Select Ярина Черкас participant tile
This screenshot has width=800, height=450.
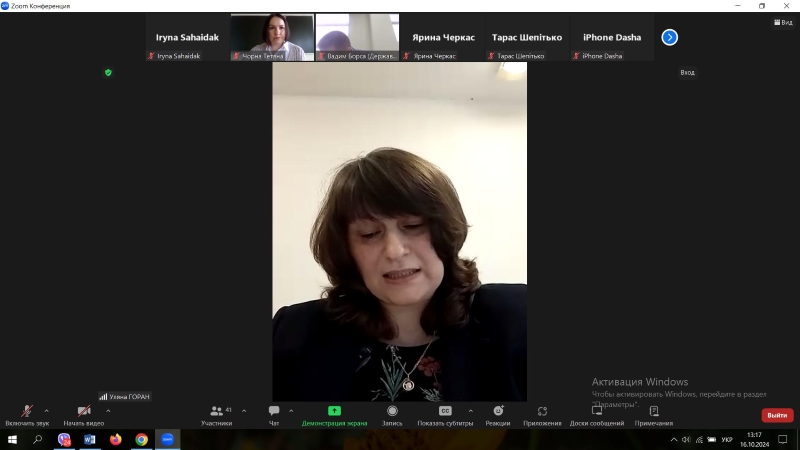tap(442, 37)
